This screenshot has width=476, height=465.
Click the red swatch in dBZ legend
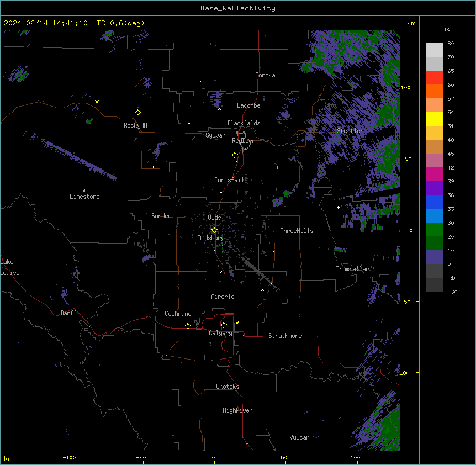click(434, 77)
